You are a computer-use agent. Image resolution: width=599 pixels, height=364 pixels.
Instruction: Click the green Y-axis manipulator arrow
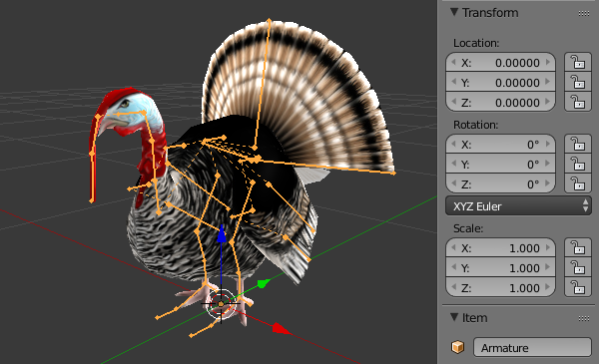coord(263,283)
